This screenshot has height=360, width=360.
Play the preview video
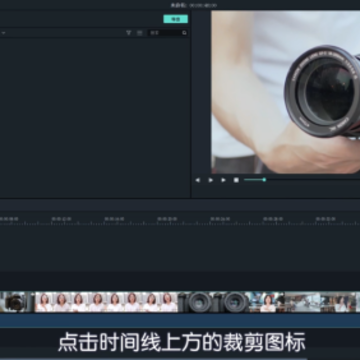pyautogui.click(x=211, y=180)
